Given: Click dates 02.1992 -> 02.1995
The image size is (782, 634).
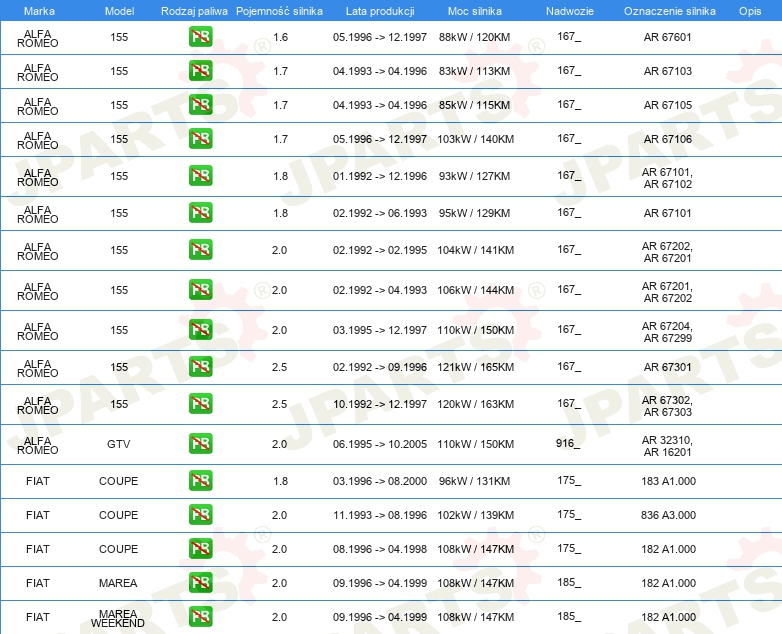Looking at the screenshot, I should (x=380, y=250).
